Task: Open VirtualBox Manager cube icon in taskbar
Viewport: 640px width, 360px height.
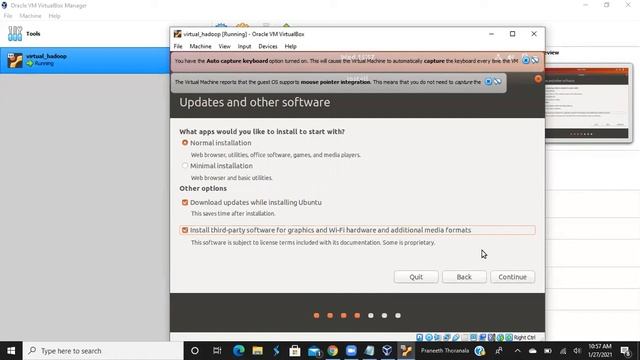Action: tap(387, 351)
